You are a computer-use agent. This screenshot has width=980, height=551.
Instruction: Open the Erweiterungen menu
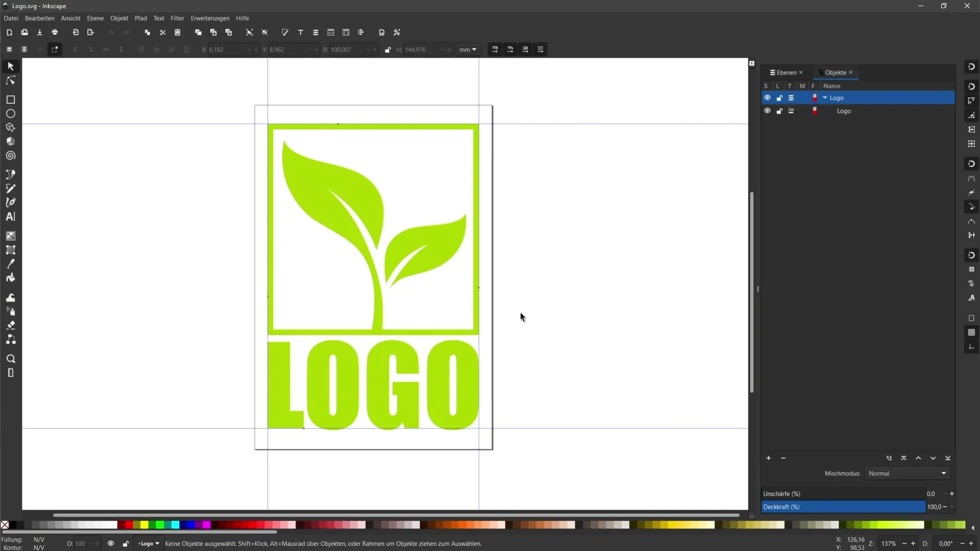tap(209, 18)
